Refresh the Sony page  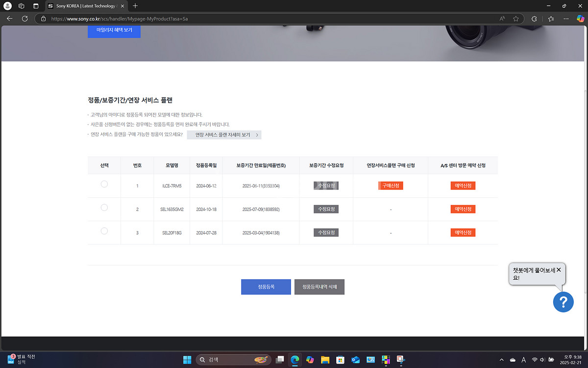(24, 19)
